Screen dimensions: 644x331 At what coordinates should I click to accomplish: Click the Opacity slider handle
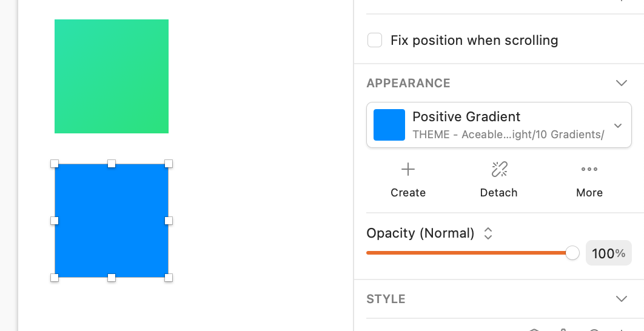point(572,253)
